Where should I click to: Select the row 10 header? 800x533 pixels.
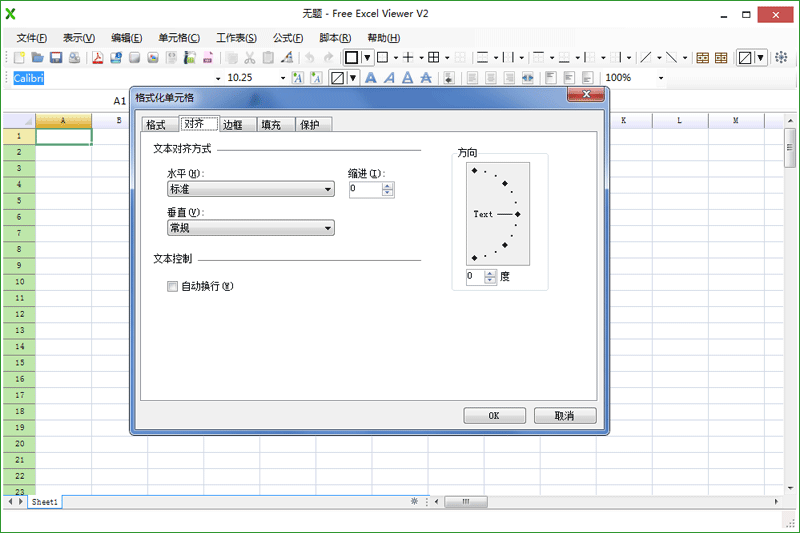tap(19, 282)
